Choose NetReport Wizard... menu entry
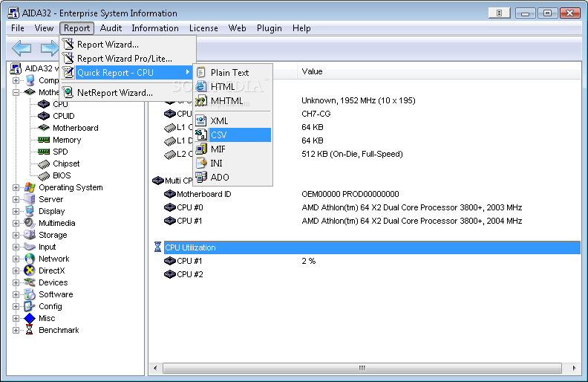 [128, 93]
